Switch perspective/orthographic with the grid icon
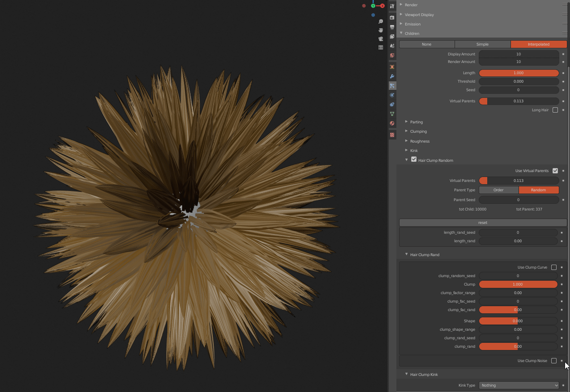570x392 pixels. [381, 47]
